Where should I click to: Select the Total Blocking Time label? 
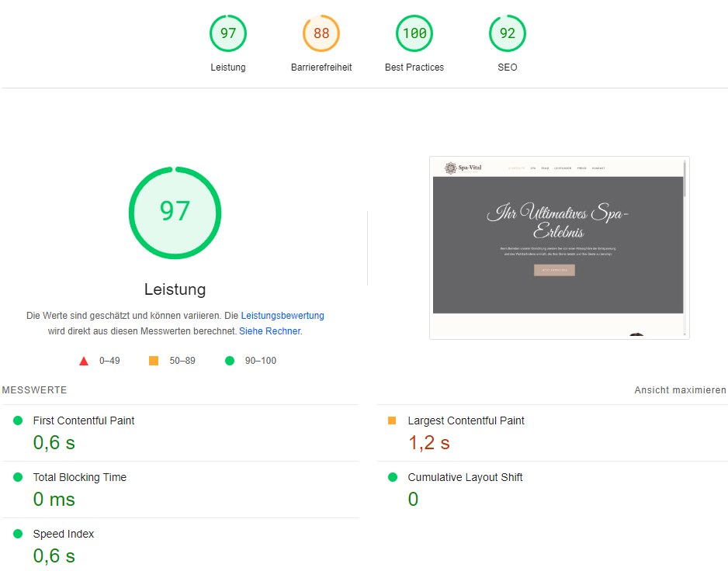pos(79,477)
